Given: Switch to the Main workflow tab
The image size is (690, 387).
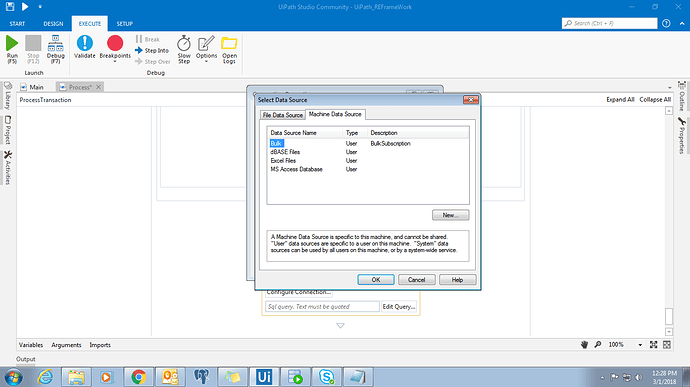Looking at the screenshot, I should 32,87.
